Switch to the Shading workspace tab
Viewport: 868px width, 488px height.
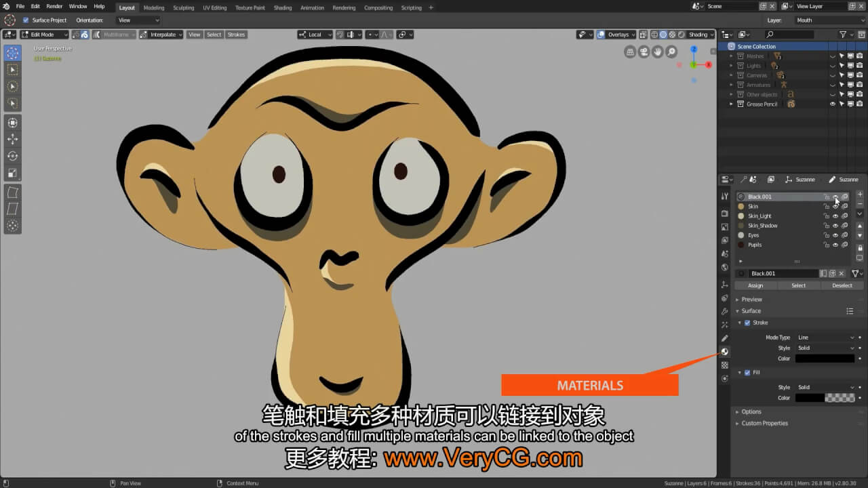(x=283, y=7)
